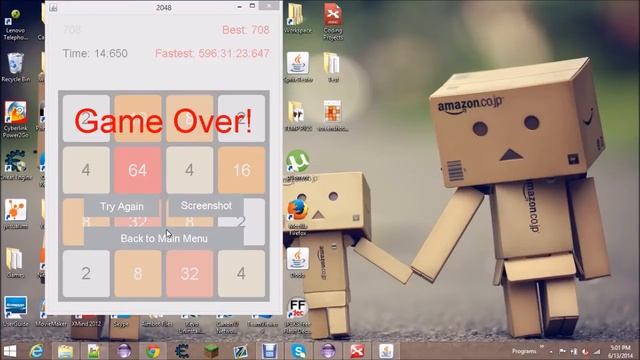
Task: Open the Workspace folder shortcut
Action: point(298,19)
